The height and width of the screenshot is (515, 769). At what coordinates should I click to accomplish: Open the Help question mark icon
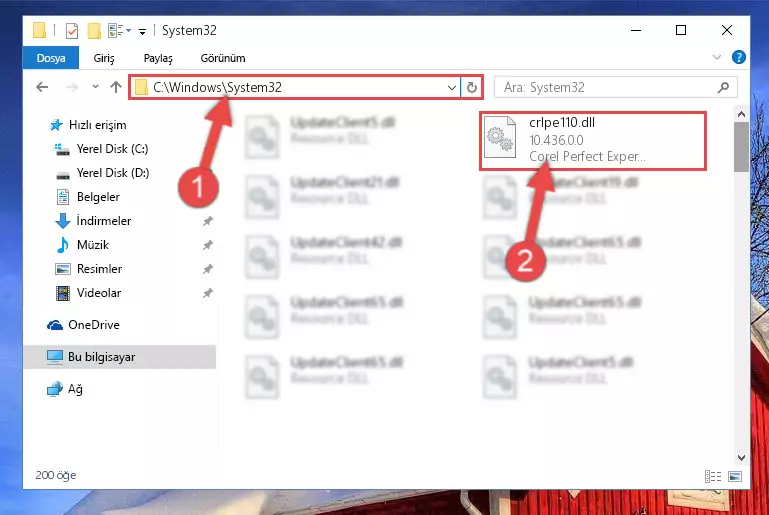pos(739,57)
